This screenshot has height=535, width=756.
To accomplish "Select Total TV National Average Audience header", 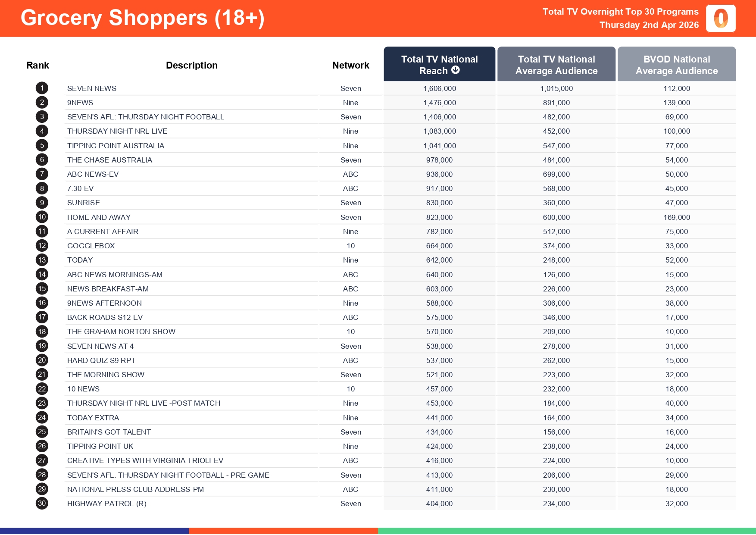I will tap(556, 65).
